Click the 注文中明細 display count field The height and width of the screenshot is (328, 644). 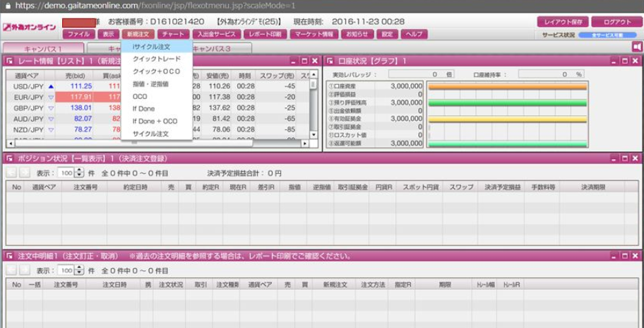(x=66, y=271)
